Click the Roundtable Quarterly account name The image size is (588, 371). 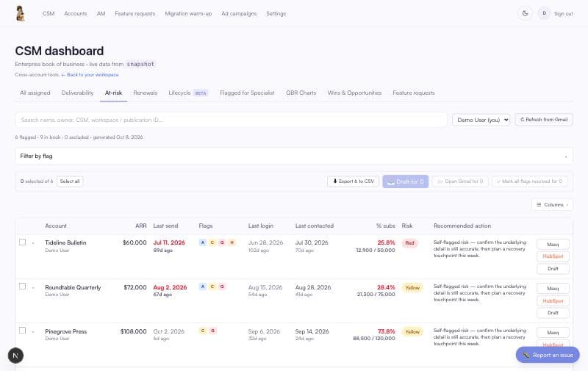[x=73, y=287]
